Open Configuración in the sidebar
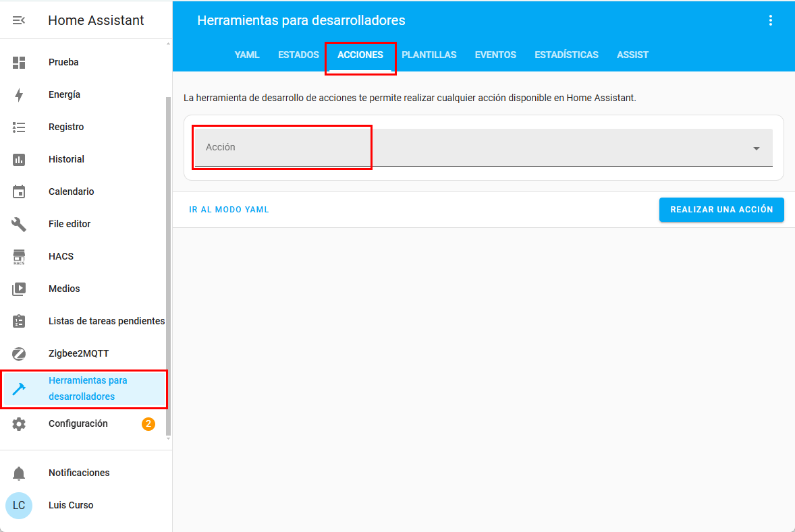Image resolution: width=795 pixels, height=532 pixels. pos(78,423)
